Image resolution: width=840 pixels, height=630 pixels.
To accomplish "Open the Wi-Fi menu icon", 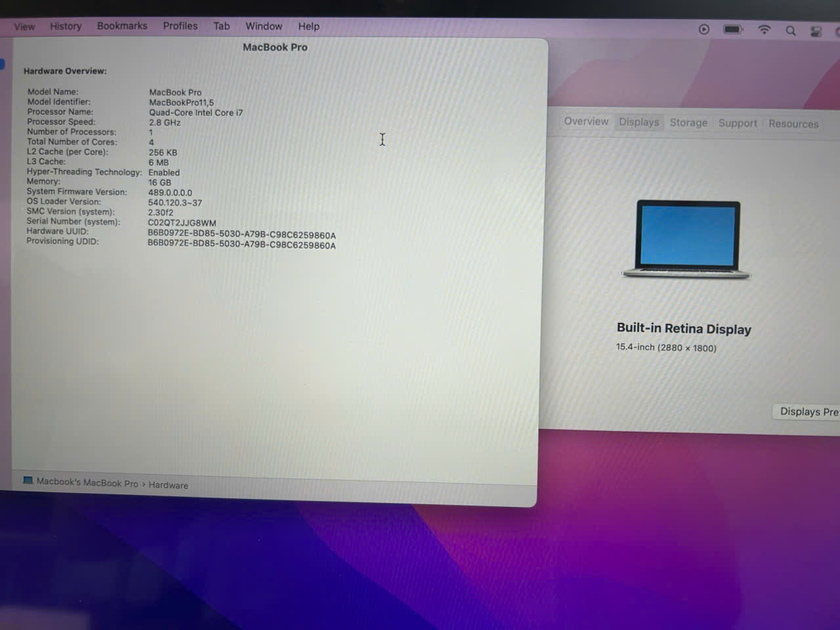I will coord(764,30).
